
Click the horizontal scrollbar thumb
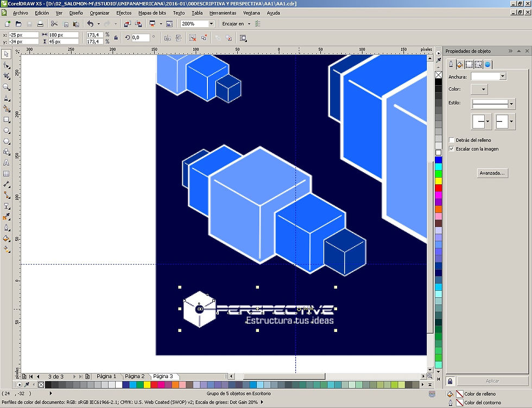[x=284, y=376]
